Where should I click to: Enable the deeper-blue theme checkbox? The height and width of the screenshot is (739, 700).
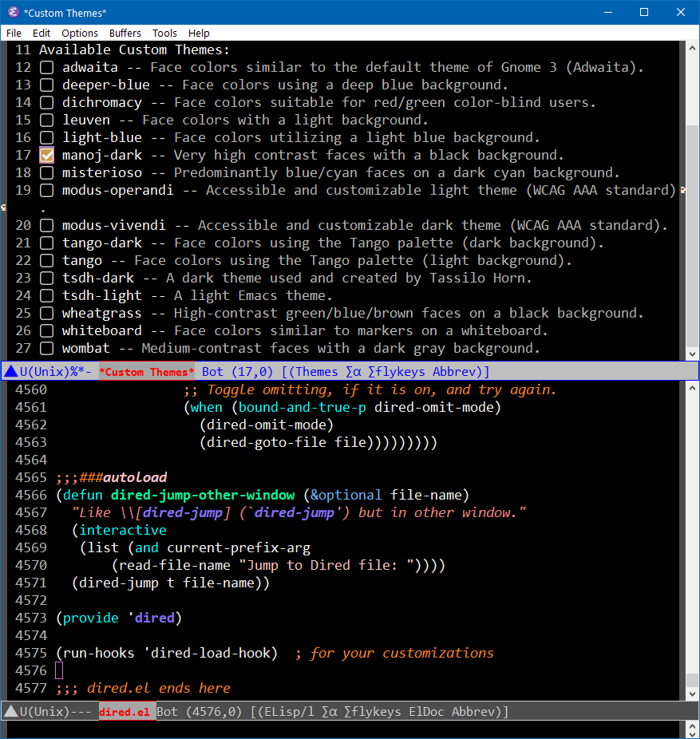[x=46, y=85]
